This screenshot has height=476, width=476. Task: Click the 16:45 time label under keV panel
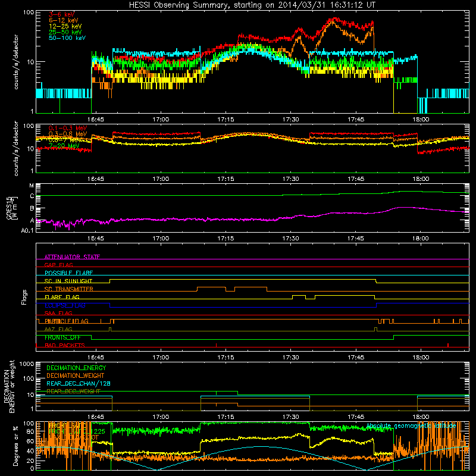click(x=96, y=120)
